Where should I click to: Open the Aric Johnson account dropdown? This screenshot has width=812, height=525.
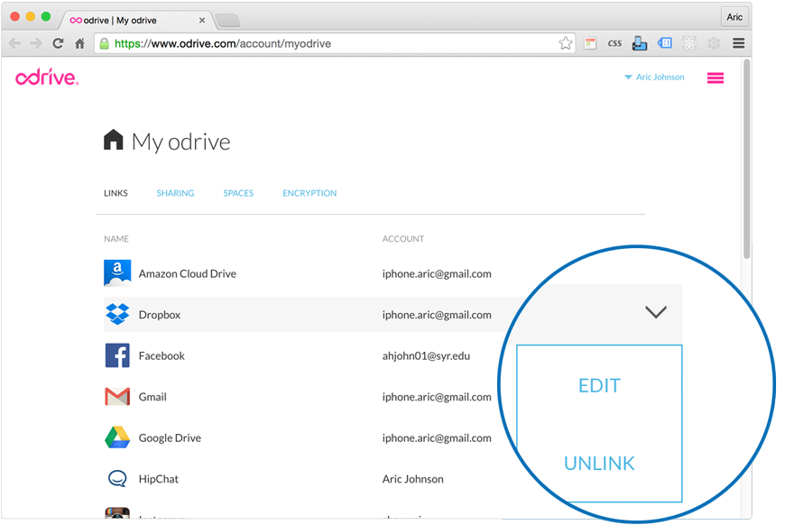pos(654,78)
